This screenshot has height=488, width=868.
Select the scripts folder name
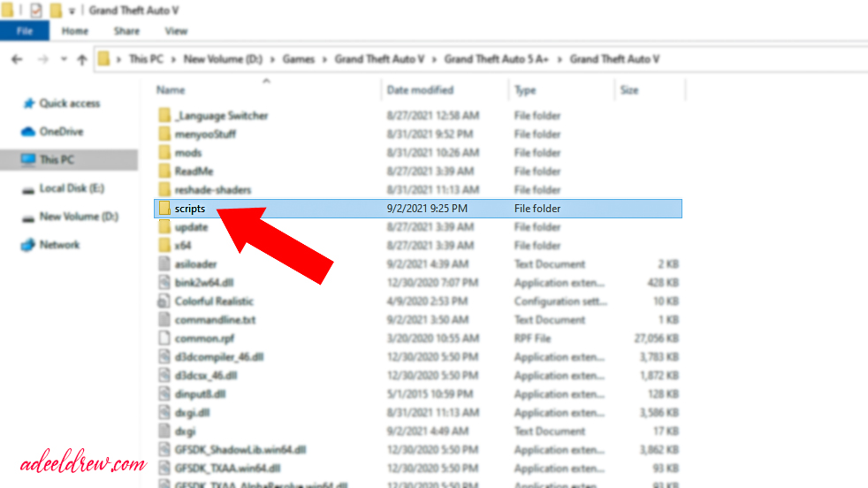pos(190,209)
